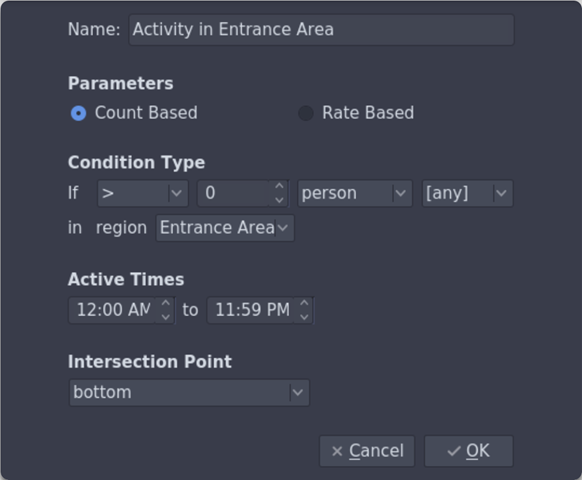Open the [any] attribute dropdown
582x480 pixels.
pyautogui.click(x=468, y=193)
